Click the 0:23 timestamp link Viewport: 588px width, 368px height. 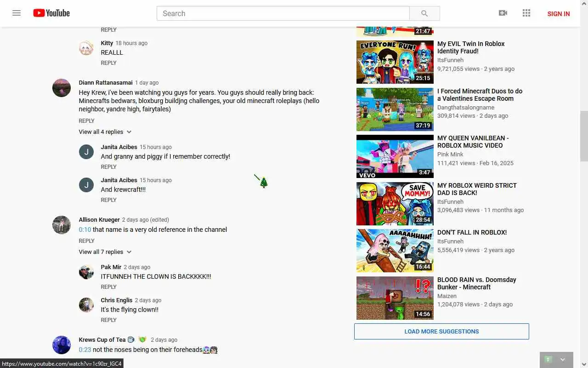[x=85, y=350]
